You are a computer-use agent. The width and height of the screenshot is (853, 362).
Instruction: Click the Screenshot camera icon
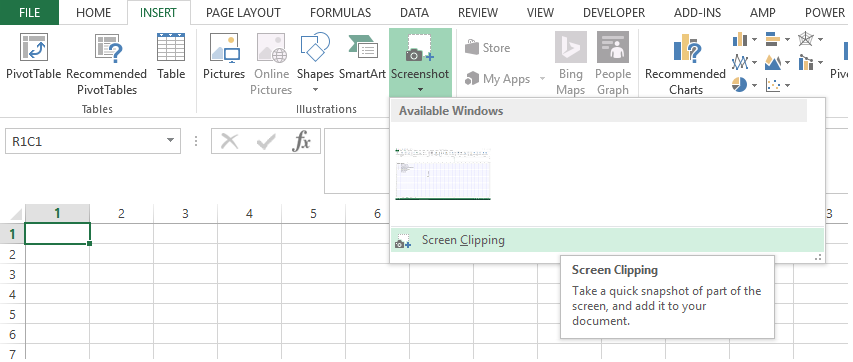pos(419,47)
